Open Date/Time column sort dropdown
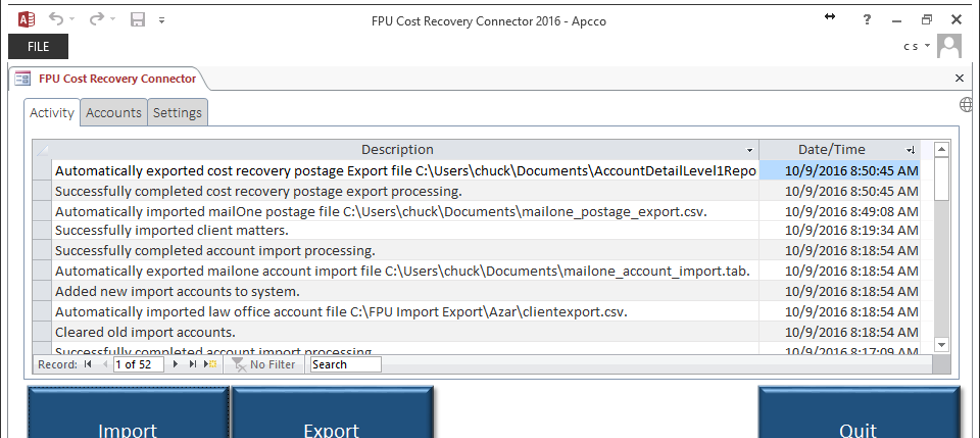Screen dimensions: 980x438 tap(911, 150)
